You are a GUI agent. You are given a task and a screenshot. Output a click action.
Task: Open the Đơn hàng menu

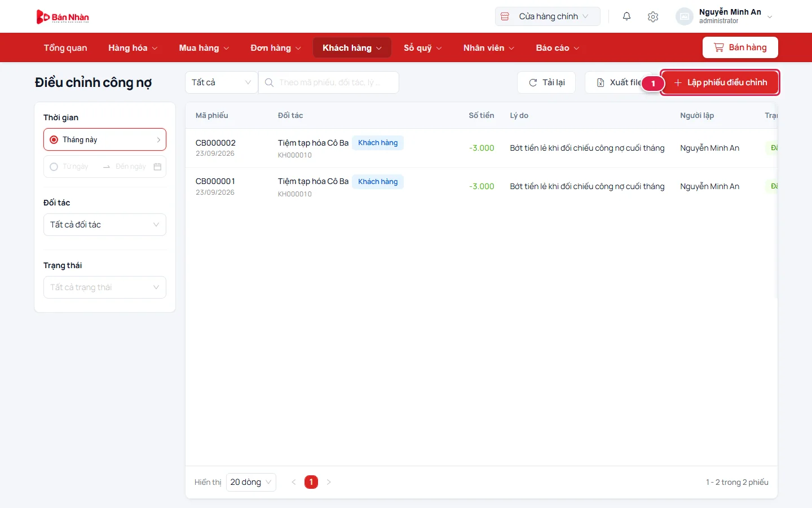pyautogui.click(x=276, y=48)
